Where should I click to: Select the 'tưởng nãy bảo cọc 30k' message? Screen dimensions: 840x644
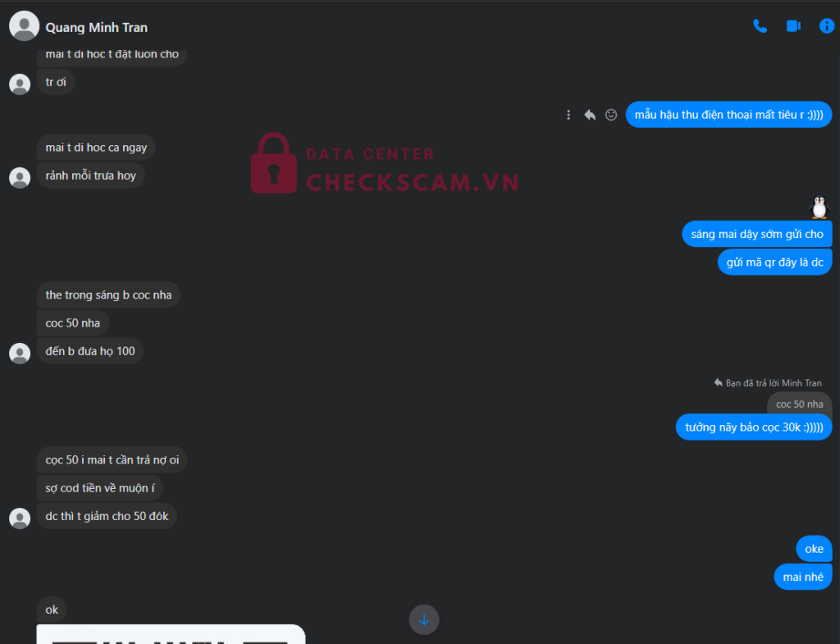754,427
